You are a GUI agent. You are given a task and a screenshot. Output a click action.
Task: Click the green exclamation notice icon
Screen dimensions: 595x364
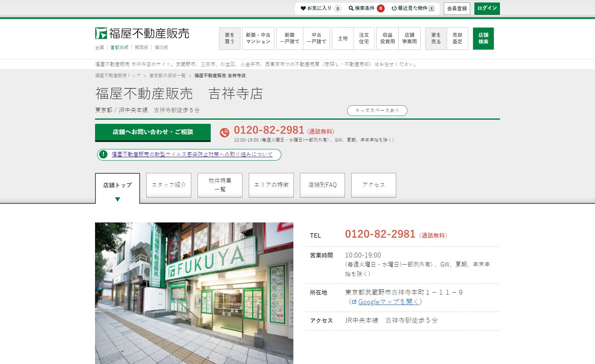click(x=103, y=154)
